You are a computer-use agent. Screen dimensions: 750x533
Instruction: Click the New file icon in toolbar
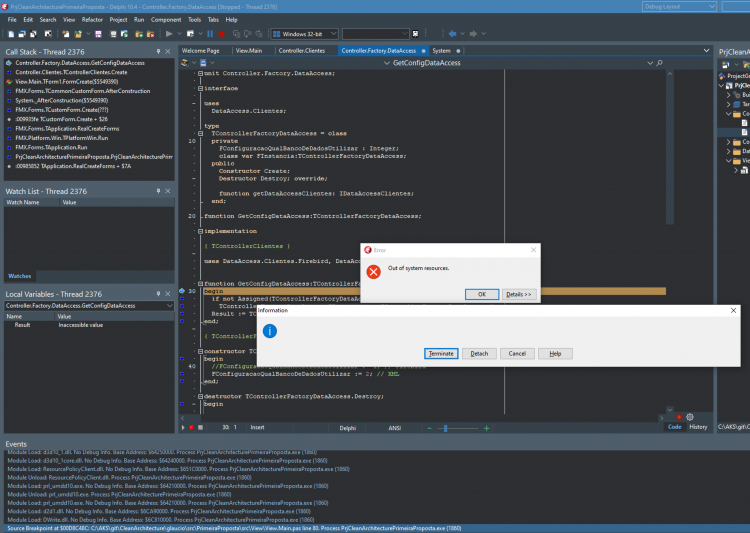(11, 34)
